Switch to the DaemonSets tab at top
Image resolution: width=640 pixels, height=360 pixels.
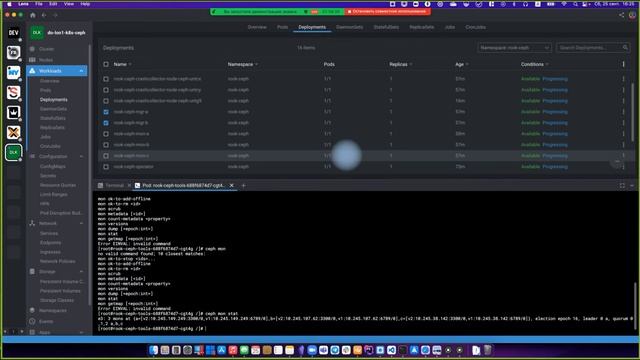coord(349,27)
